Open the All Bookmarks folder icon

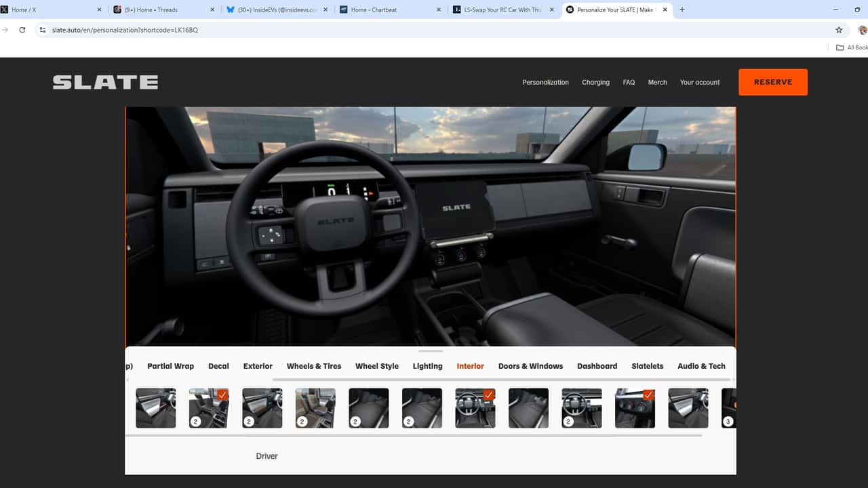click(x=840, y=47)
